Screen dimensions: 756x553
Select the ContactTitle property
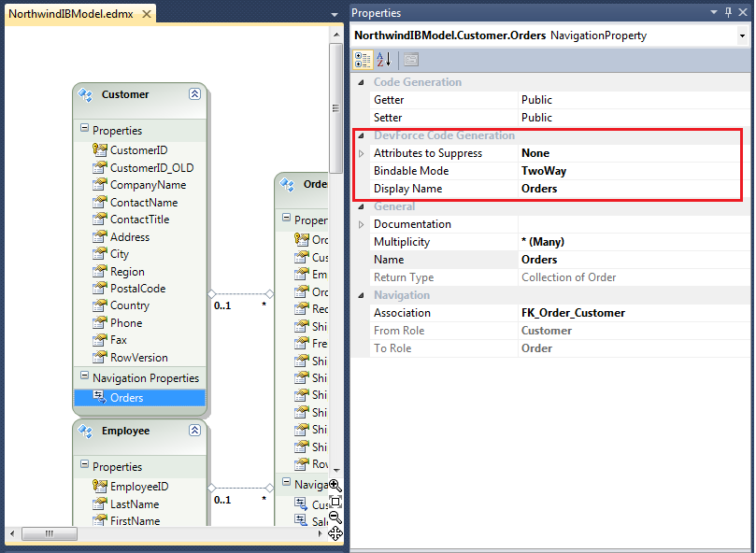pos(140,220)
